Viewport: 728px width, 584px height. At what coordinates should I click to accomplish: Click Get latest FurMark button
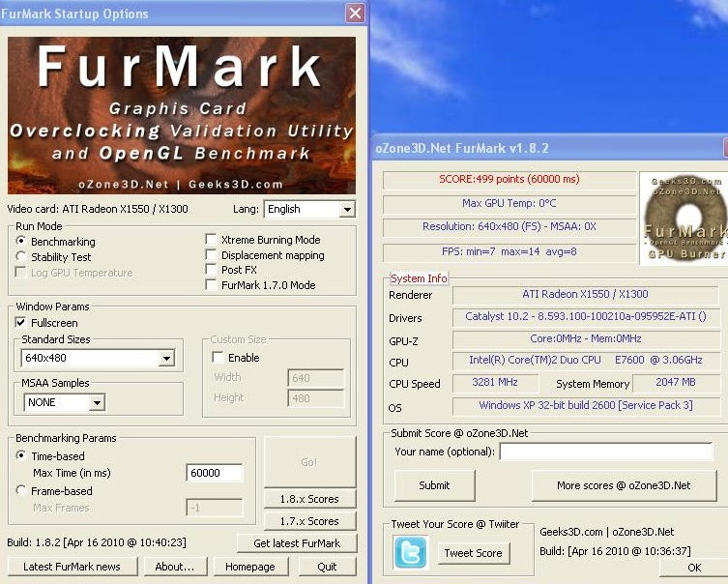[297, 543]
